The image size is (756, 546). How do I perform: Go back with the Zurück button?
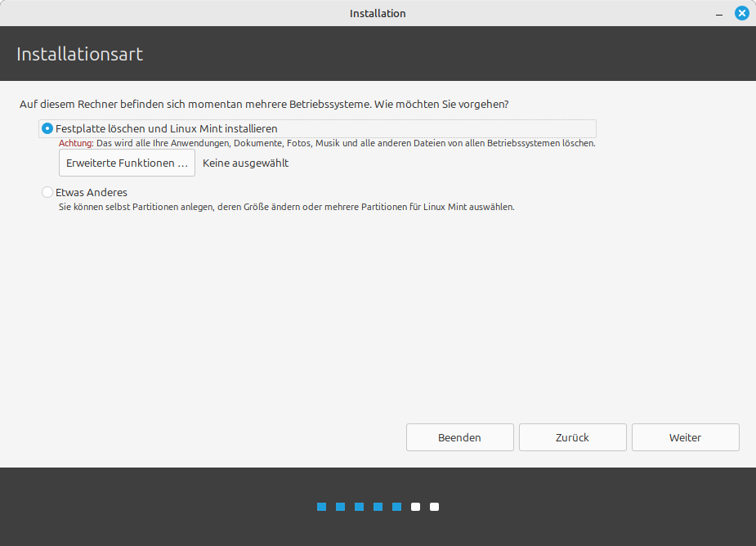pos(572,437)
